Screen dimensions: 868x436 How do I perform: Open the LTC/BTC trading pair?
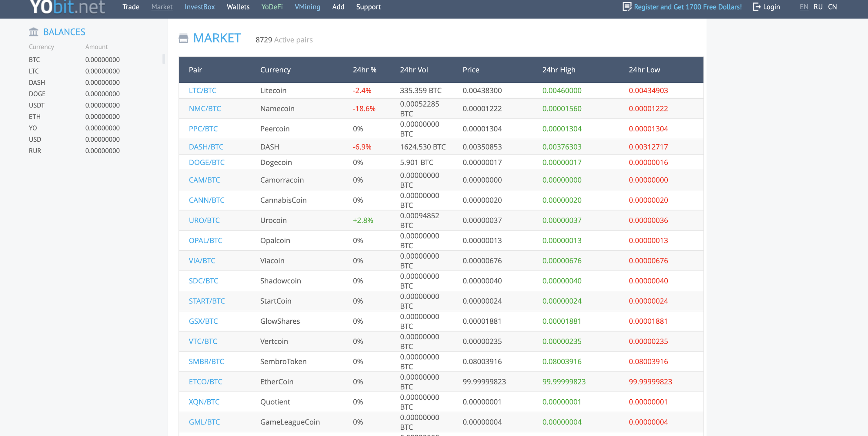pyautogui.click(x=203, y=90)
